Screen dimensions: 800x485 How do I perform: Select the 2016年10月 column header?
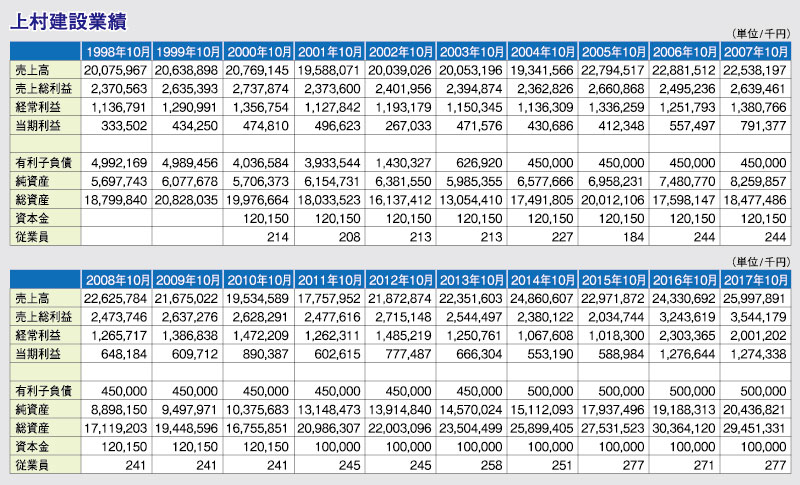684,280
